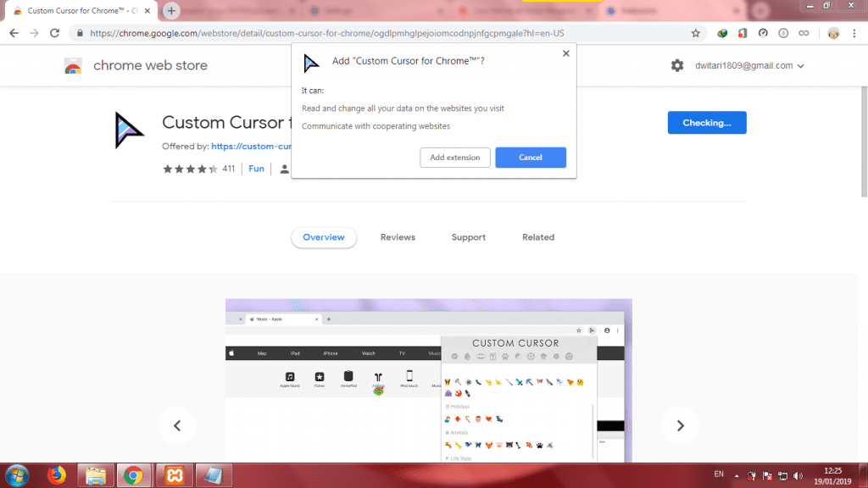Expand the dwitari1809@gmail.com account dropdown

coord(800,66)
